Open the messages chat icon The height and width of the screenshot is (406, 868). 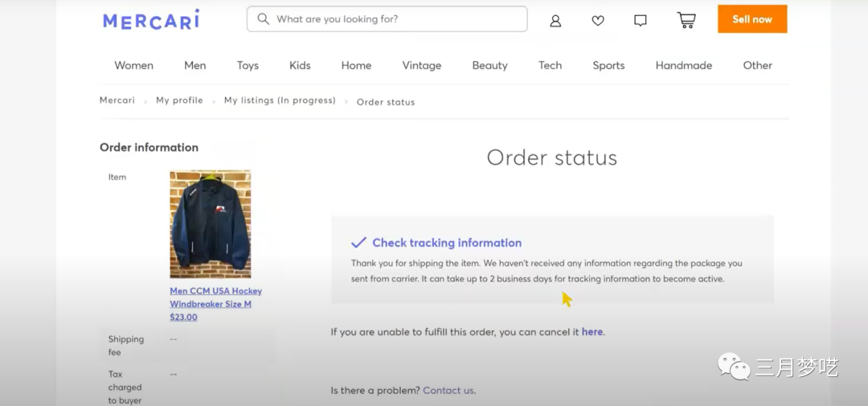click(x=641, y=20)
